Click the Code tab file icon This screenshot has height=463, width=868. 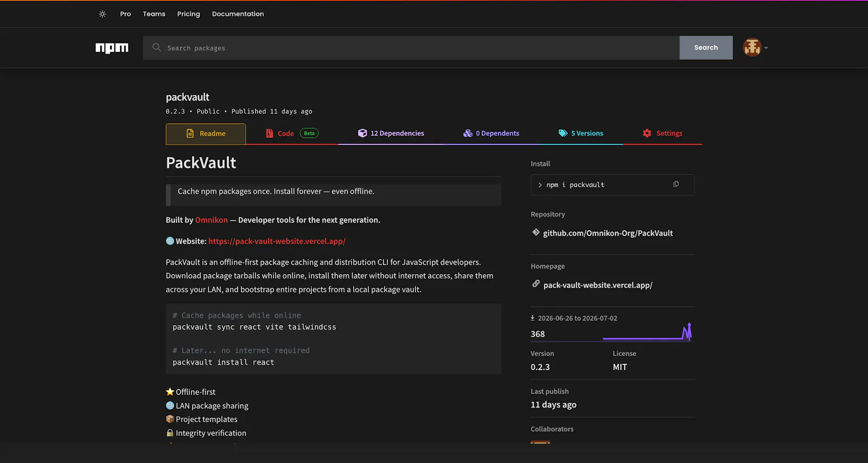click(270, 133)
